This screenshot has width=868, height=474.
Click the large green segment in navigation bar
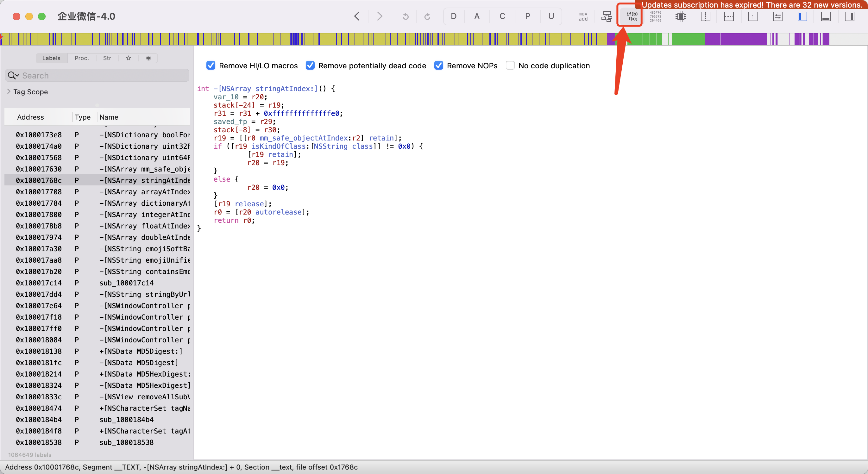[x=688, y=39]
